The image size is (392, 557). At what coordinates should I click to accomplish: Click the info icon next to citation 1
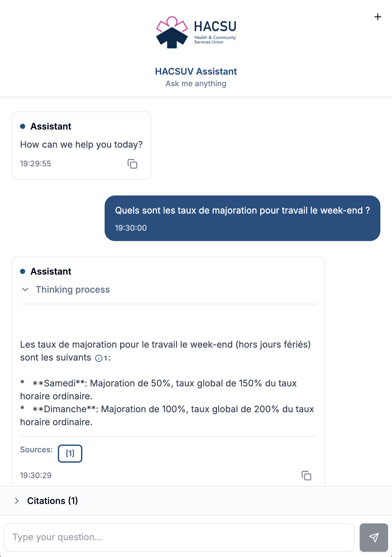(98, 358)
